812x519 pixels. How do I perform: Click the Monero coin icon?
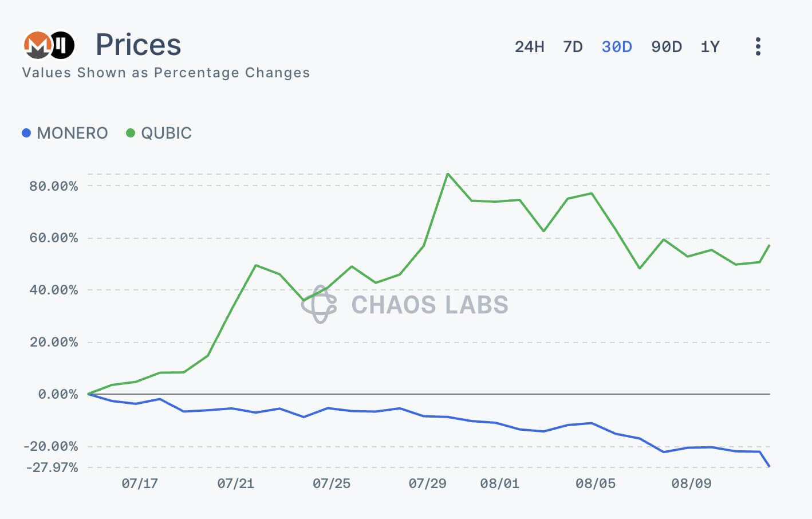37,45
